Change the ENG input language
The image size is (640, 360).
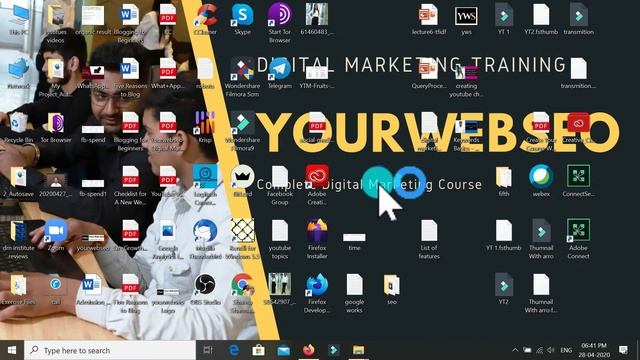point(566,350)
